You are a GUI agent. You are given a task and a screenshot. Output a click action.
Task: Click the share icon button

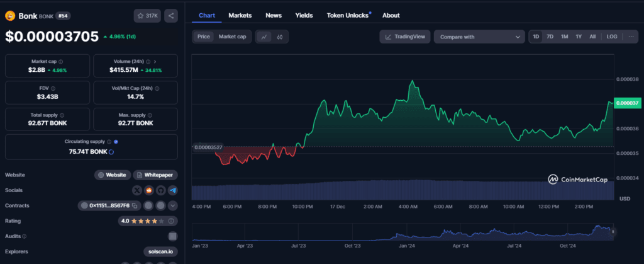(x=171, y=16)
